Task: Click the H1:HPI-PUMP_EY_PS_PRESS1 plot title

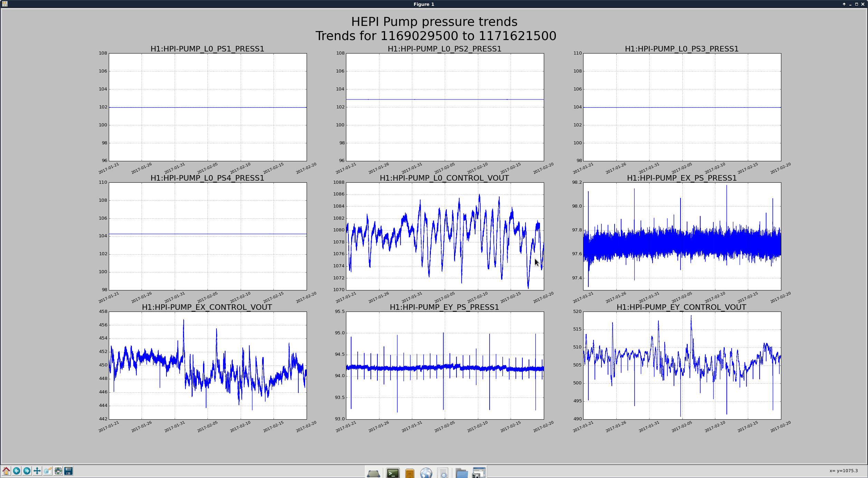Action: (444, 307)
